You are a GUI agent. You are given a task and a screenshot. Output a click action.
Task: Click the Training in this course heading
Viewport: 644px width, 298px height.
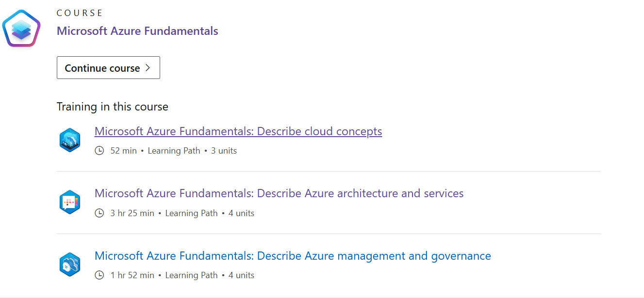[x=113, y=107]
